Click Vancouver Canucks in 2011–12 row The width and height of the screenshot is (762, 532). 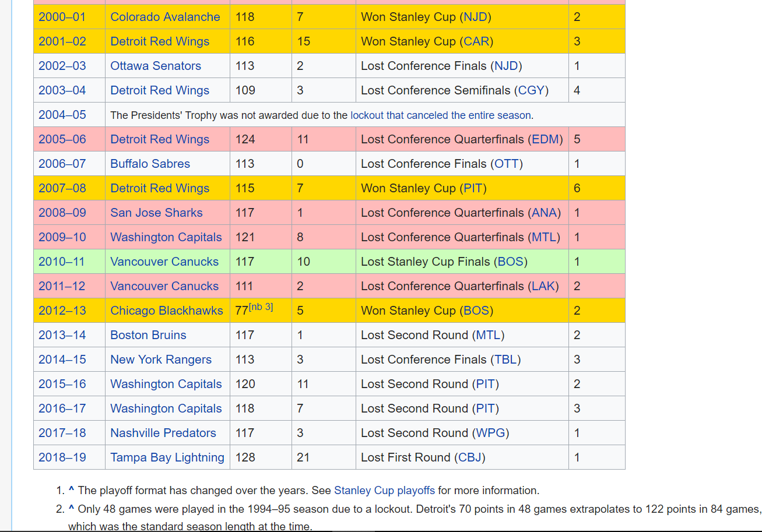[x=164, y=286]
